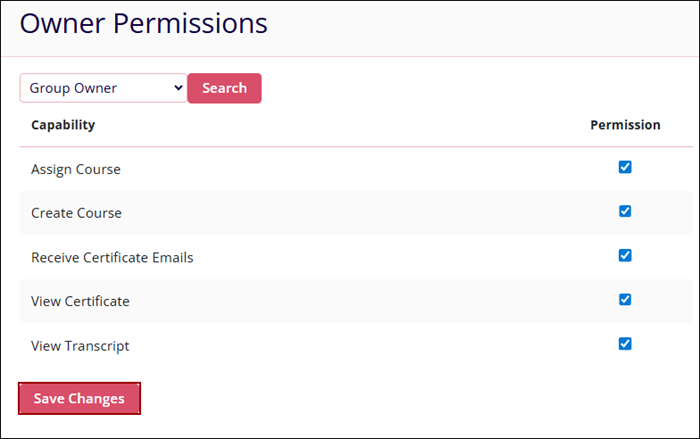This screenshot has width=700, height=439.
Task: Toggle the View Certificate checkbox
Action: pyautogui.click(x=625, y=299)
